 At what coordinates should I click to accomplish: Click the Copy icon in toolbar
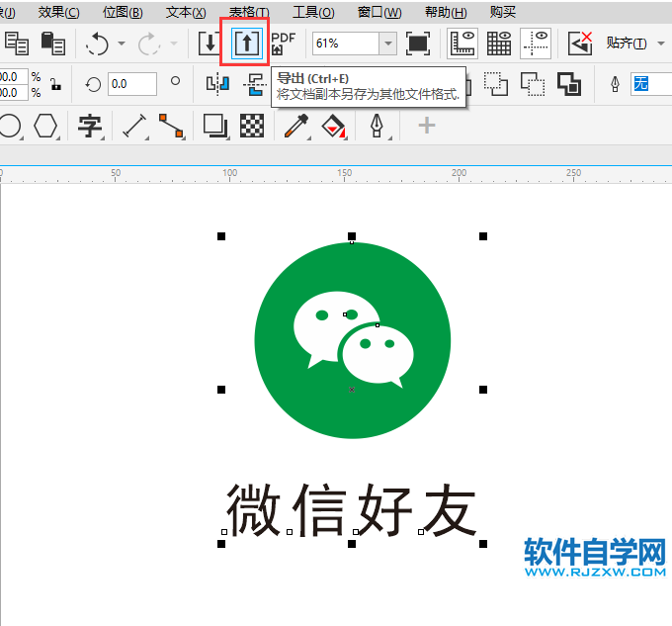pos(17,44)
